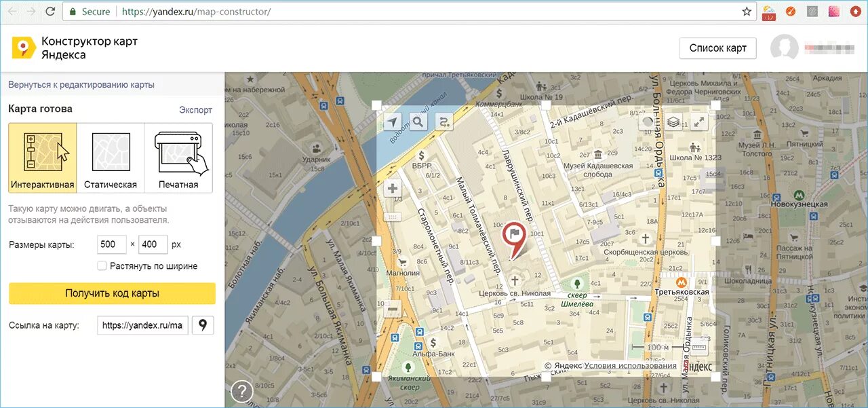Open the help question mark icon
The image size is (868, 408).
[242, 392]
